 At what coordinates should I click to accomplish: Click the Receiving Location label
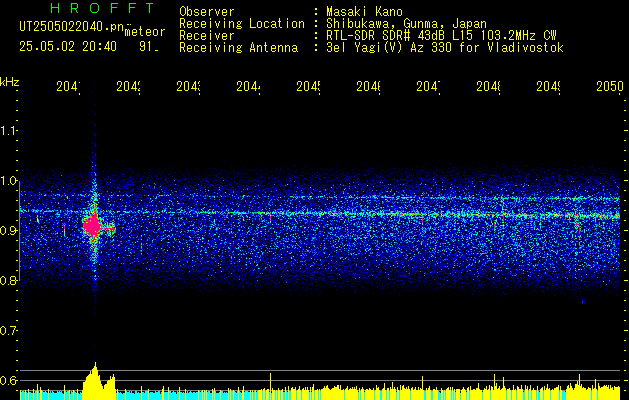(x=242, y=24)
